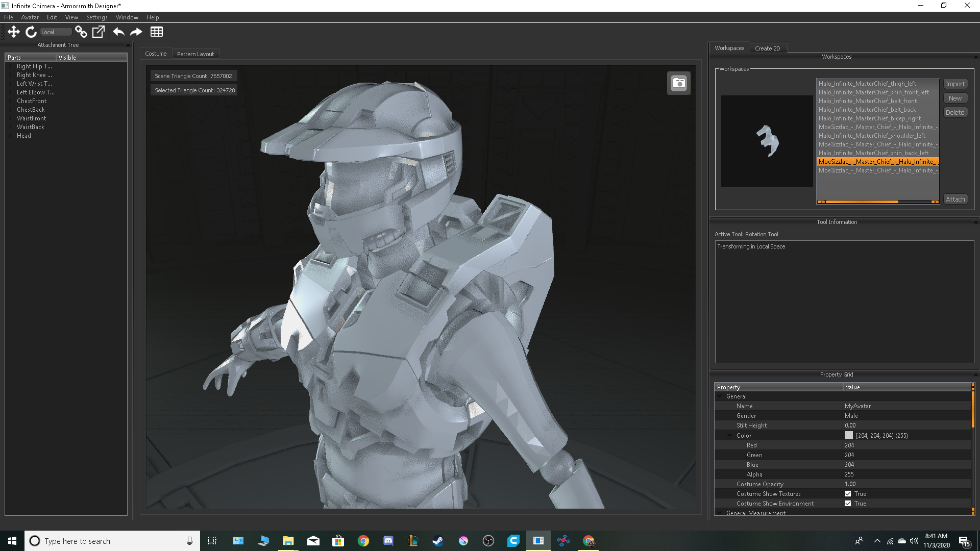Viewport: 980px width, 551px height.
Task: Take viewport screenshot with camera icon
Action: pos(678,83)
